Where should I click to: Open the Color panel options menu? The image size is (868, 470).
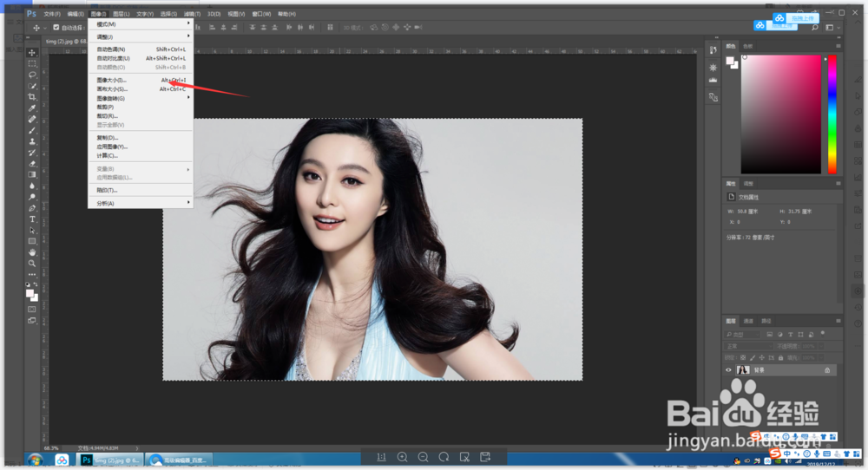838,46
